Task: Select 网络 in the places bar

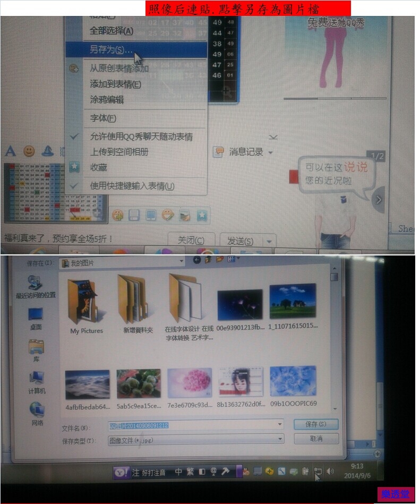Action: [x=37, y=414]
